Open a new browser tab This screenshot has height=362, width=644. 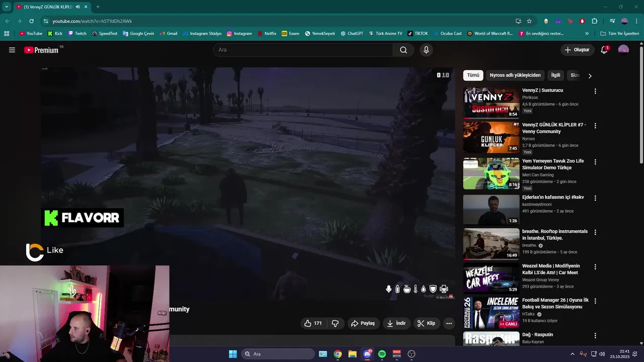click(98, 7)
